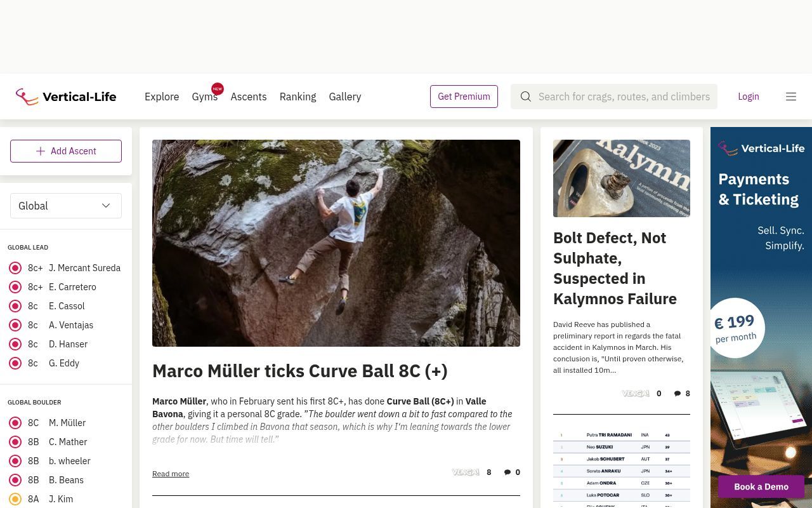Viewport: 812px width, 508px height.
Task: Open the Bolt Defect article headline
Action: pyautogui.click(x=615, y=268)
